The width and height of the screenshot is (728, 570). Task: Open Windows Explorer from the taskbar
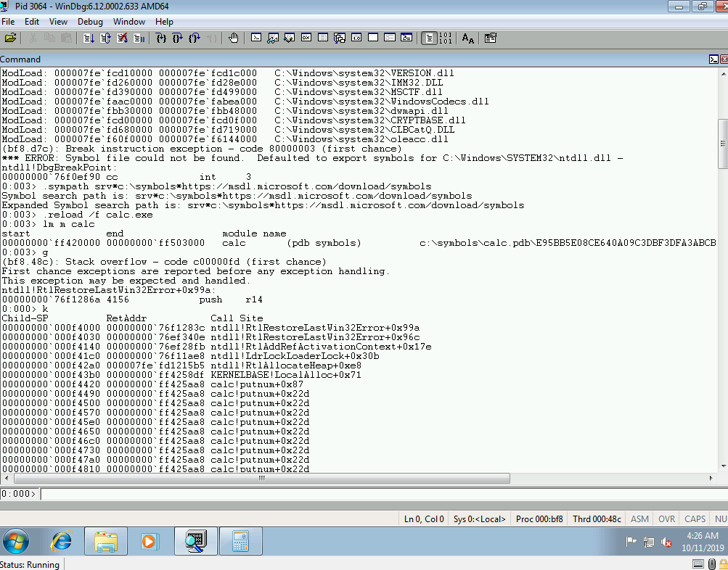pos(106,541)
